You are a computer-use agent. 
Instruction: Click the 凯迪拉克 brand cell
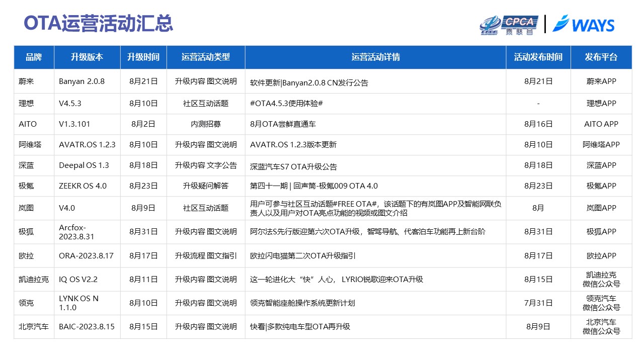coord(34,279)
